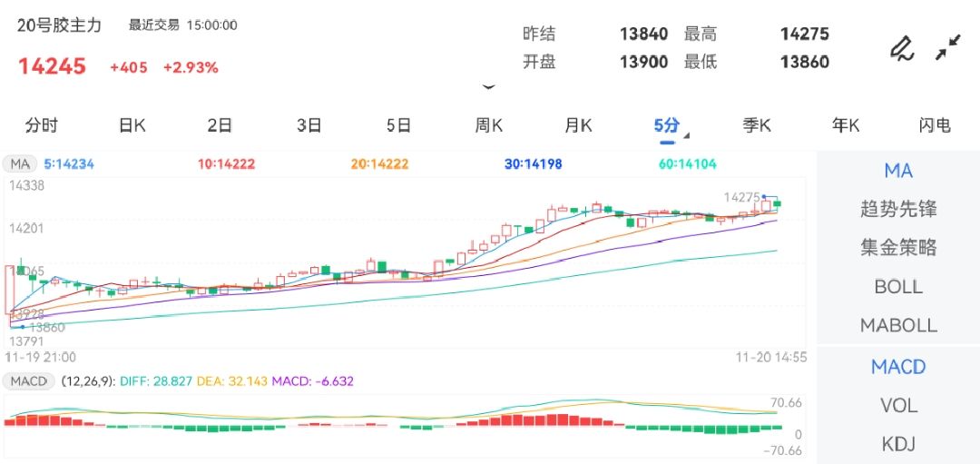Open the drawing pen tool icon
The height and width of the screenshot is (464, 980).
[x=902, y=48]
